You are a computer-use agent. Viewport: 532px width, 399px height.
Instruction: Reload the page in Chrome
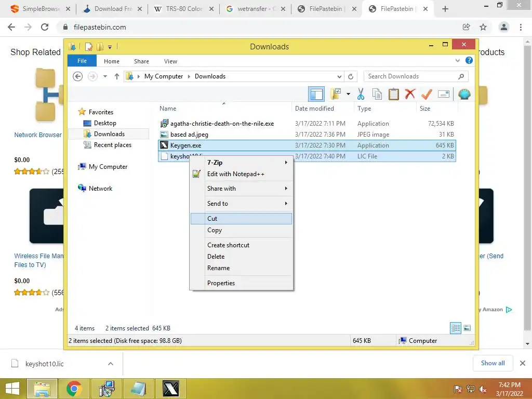click(45, 27)
